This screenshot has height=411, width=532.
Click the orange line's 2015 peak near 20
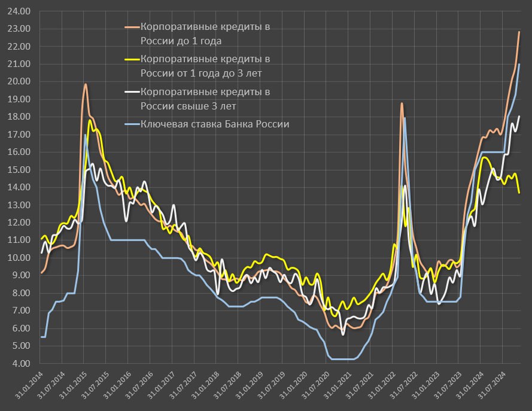coord(86,84)
